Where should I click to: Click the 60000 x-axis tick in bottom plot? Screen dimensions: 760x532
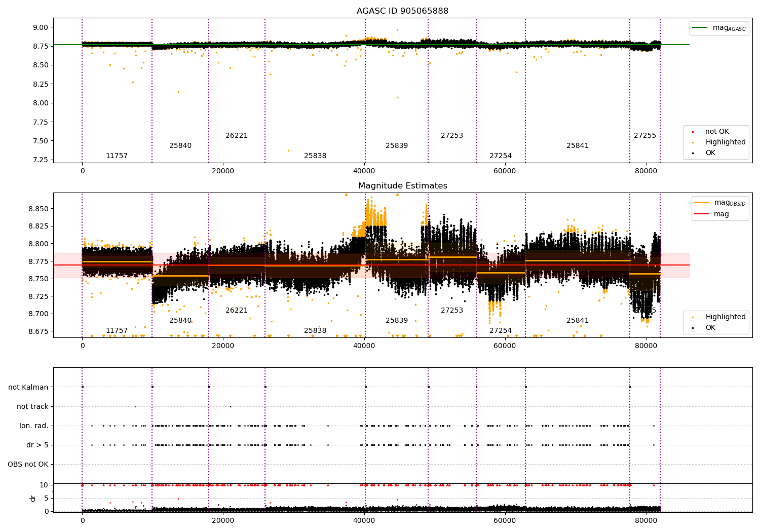[x=505, y=521]
